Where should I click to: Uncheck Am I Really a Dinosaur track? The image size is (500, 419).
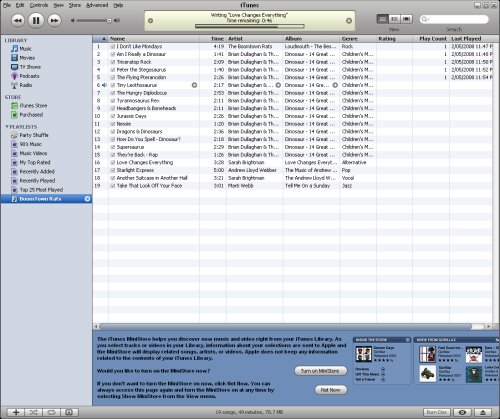click(113, 54)
